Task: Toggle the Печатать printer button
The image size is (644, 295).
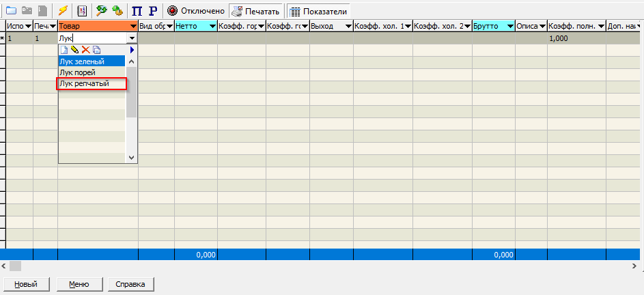Action: (256, 12)
